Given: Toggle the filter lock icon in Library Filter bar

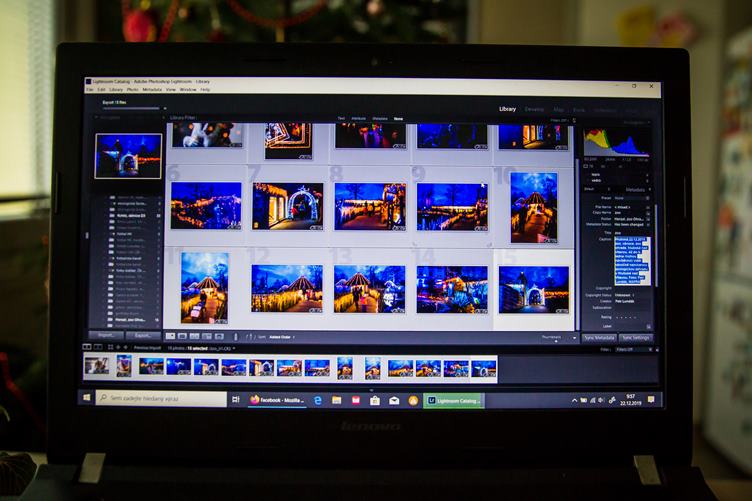Looking at the screenshot, I should tap(574, 120).
